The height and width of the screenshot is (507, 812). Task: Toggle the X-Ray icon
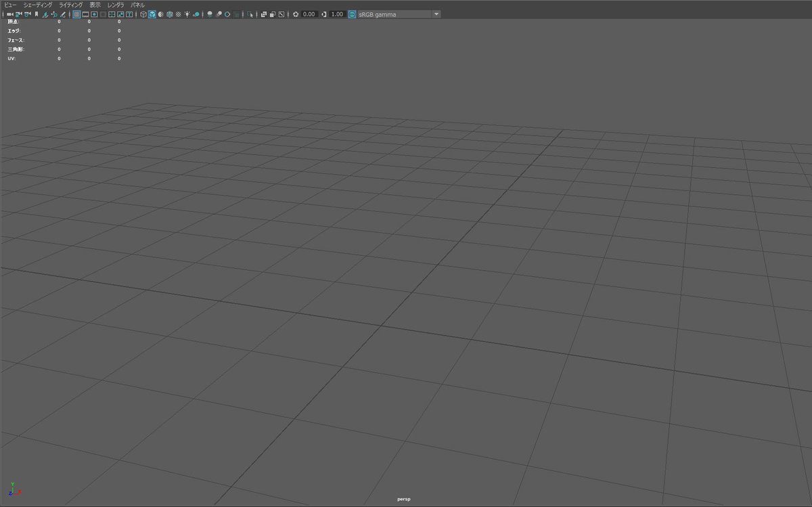[x=264, y=14]
